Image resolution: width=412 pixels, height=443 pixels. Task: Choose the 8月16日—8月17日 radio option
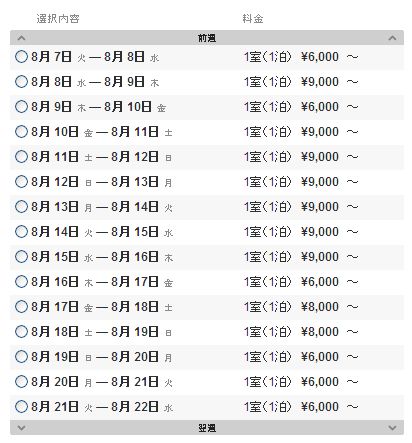coord(21,282)
